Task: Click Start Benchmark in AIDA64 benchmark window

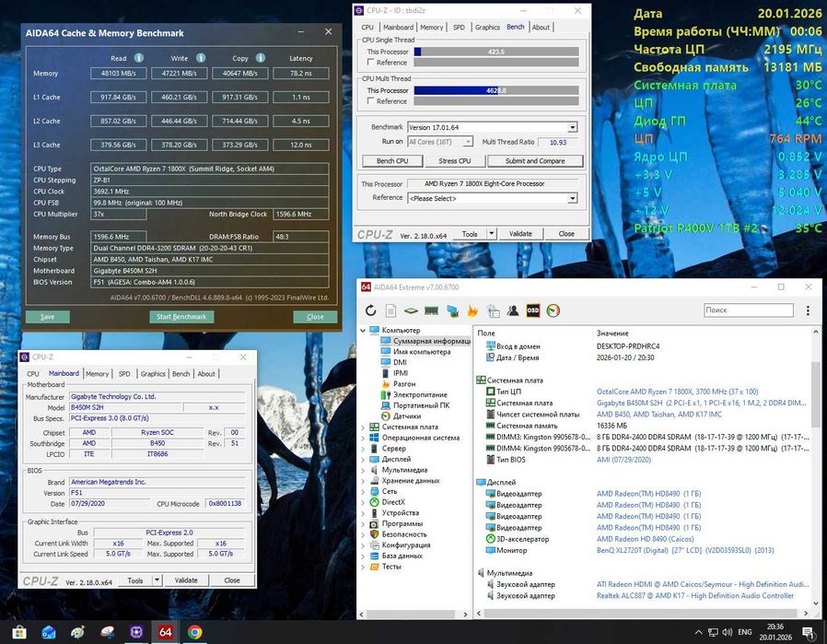Action: (181, 316)
